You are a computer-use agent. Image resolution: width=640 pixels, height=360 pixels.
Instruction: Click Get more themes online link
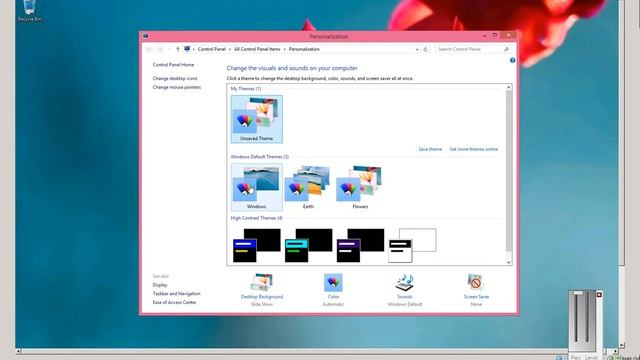(473, 149)
